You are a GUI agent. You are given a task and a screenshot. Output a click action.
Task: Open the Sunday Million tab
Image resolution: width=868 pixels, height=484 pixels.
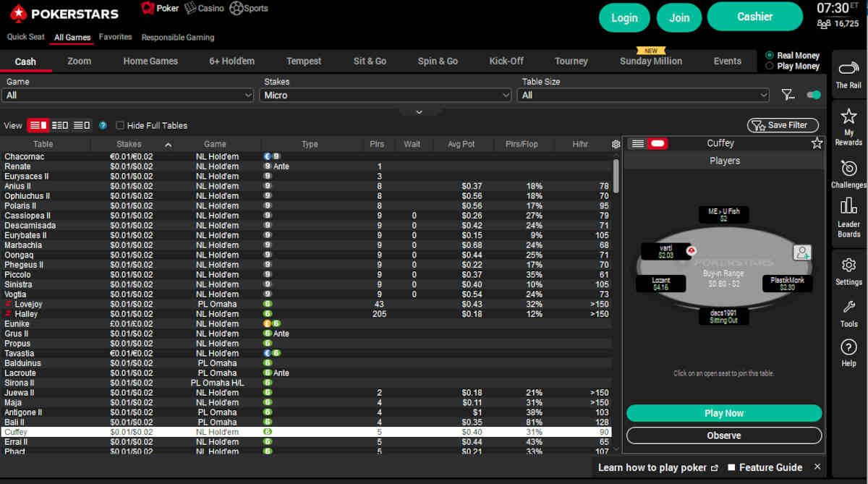point(651,61)
